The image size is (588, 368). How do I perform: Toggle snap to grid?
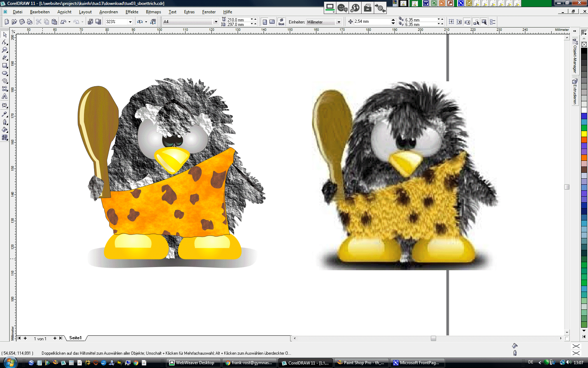coord(451,22)
